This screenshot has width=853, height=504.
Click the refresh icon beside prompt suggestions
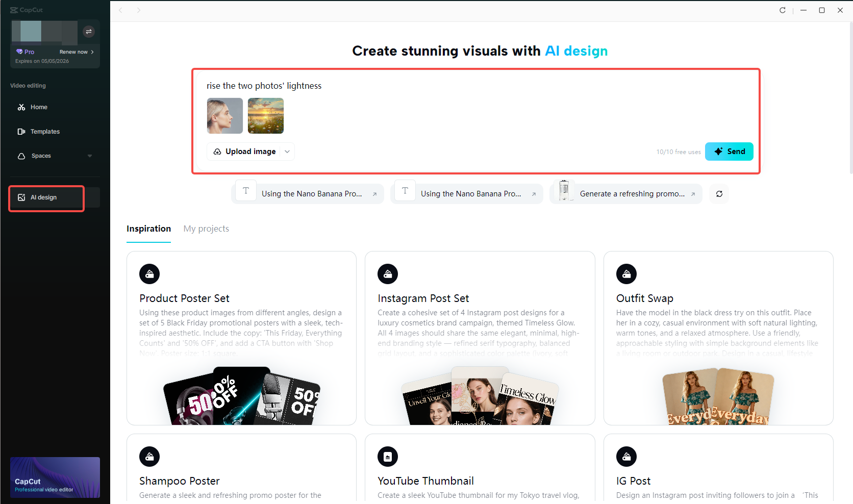[x=719, y=194]
